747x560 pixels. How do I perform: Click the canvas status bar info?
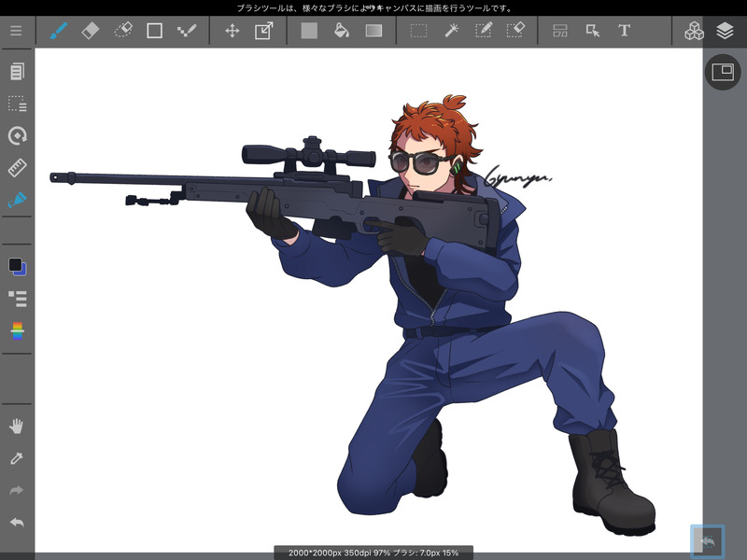[x=373, y=553]
